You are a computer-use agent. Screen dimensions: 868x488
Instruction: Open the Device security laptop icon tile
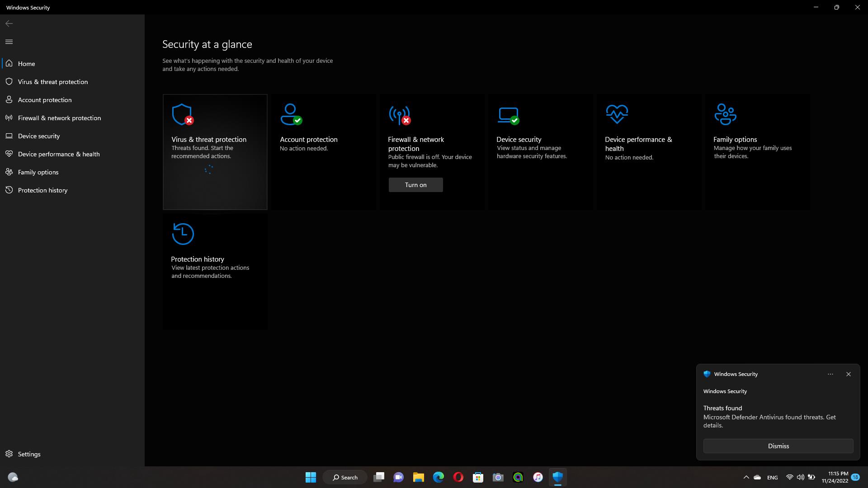click(508, 115)
